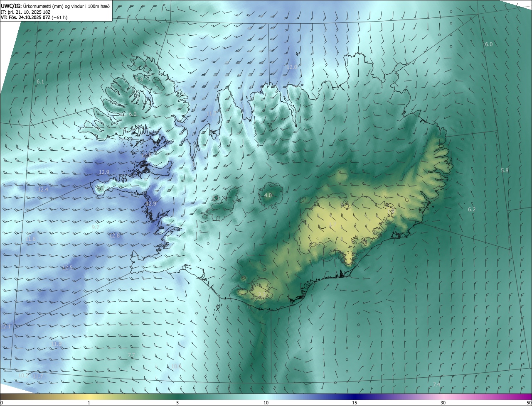Click the colorbar tick label 30
The height and width of the screenshot is (406, 532).
click(443, 403)
